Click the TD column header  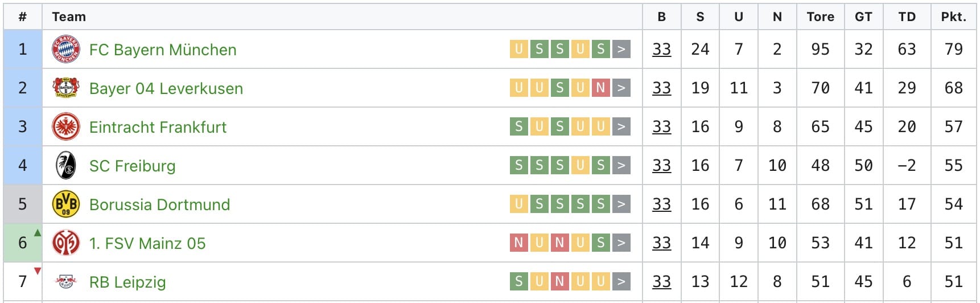tap(907, 17)
